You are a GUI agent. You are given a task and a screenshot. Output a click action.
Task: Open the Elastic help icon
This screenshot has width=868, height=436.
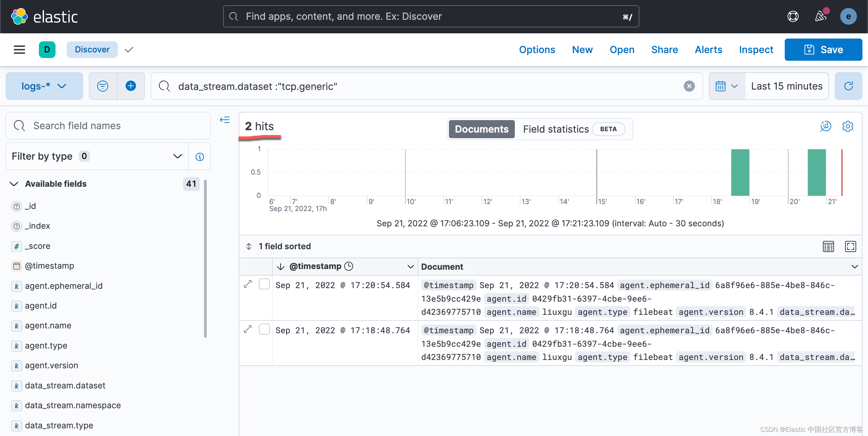pyautogui.click(x=794, y=16)
